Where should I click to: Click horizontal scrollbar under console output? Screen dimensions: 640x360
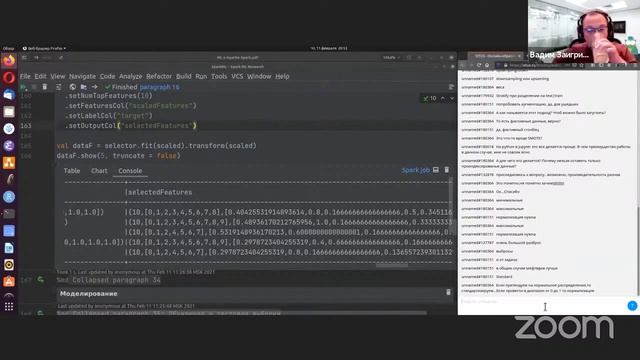391,265
